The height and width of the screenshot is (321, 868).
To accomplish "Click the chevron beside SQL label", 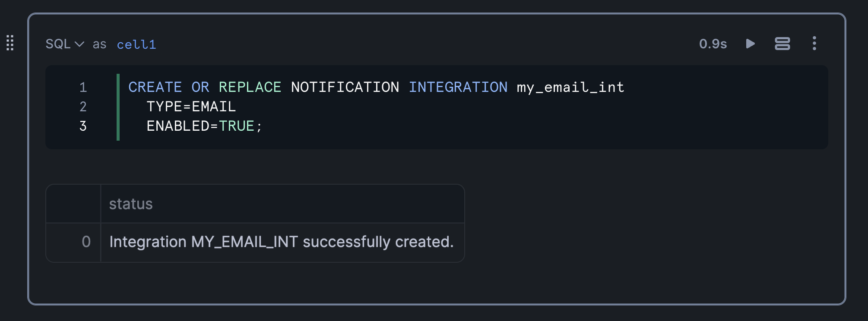I will pyautogui.click(x=79, y=44).
